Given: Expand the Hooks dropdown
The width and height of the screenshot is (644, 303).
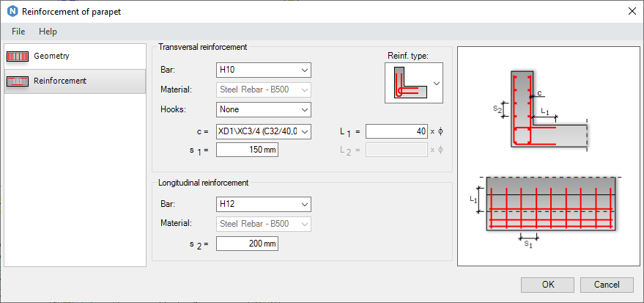Looking at the screenshot, I should click(264, 109).
